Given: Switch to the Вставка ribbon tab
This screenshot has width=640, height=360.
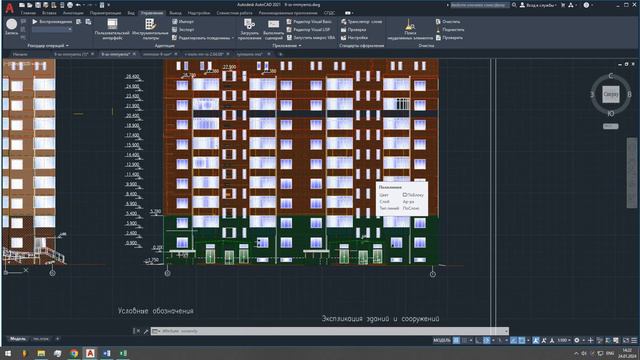Looking at the screenshot, I should (49, 13).
